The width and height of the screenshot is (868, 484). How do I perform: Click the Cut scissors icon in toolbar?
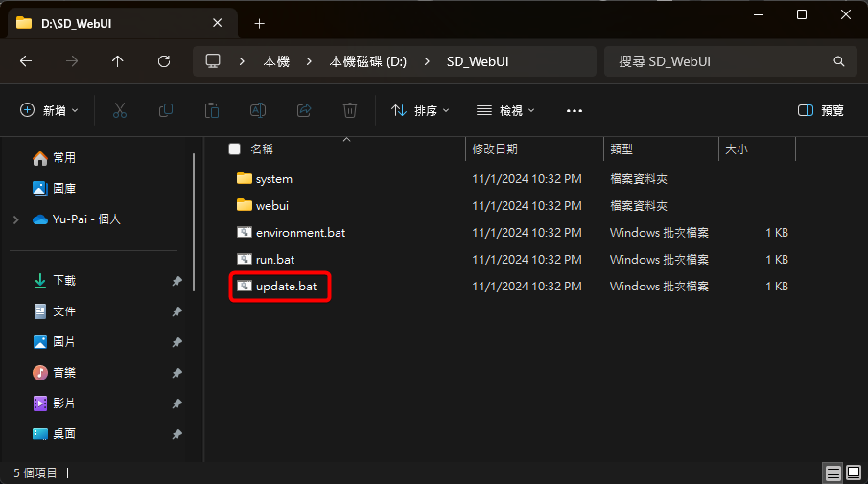(x=120, y=110)
